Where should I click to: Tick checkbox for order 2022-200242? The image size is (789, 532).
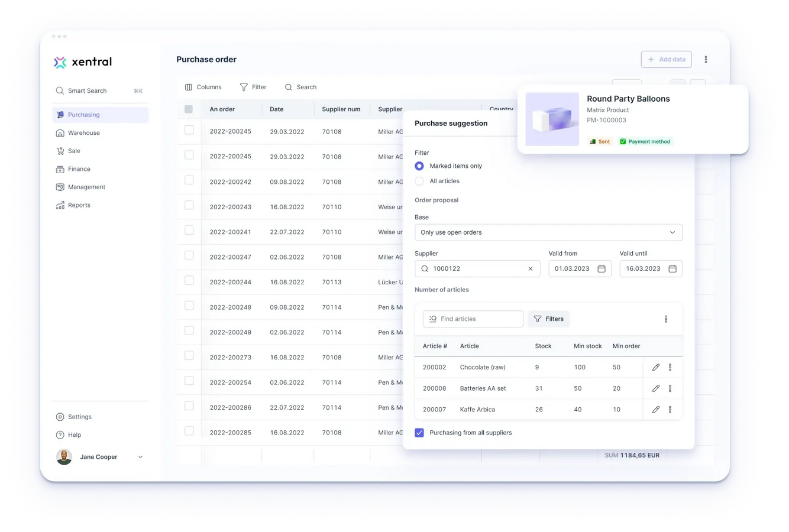[x=189, y=180]
